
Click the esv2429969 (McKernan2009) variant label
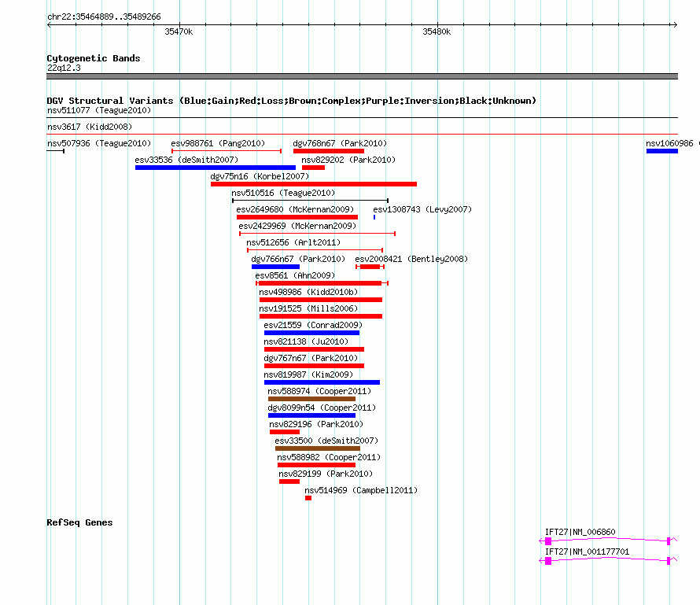pos(297,226)
